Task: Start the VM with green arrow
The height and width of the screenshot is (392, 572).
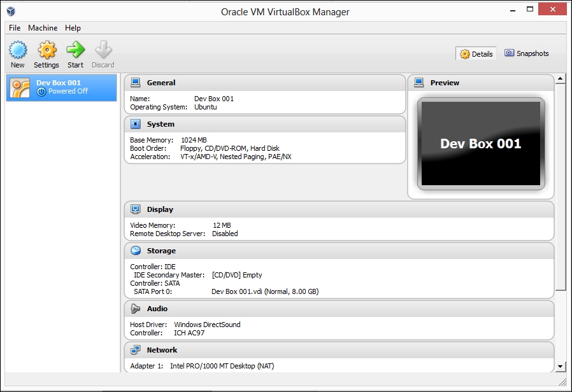Action: click(75, 50)
